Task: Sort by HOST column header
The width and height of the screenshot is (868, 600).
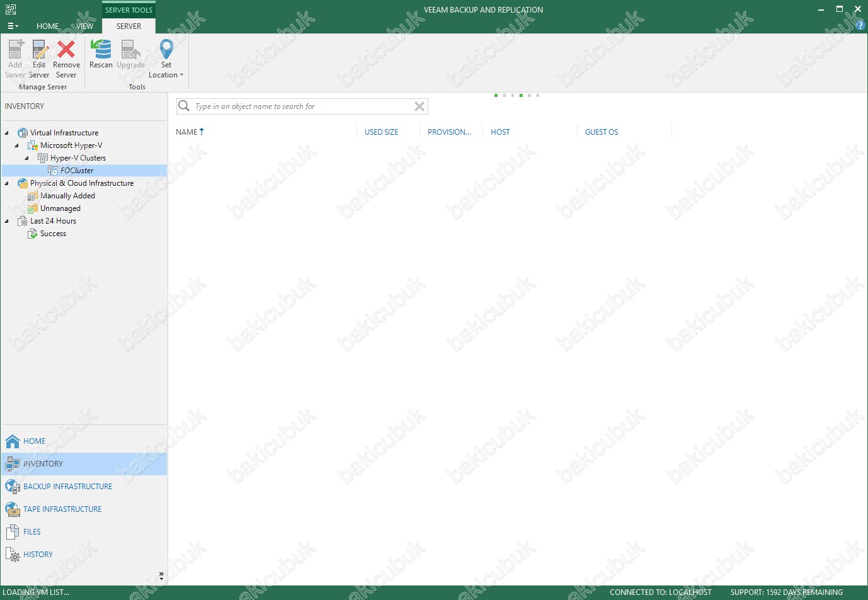Action: pyautogui.click(x=500, y=132)
